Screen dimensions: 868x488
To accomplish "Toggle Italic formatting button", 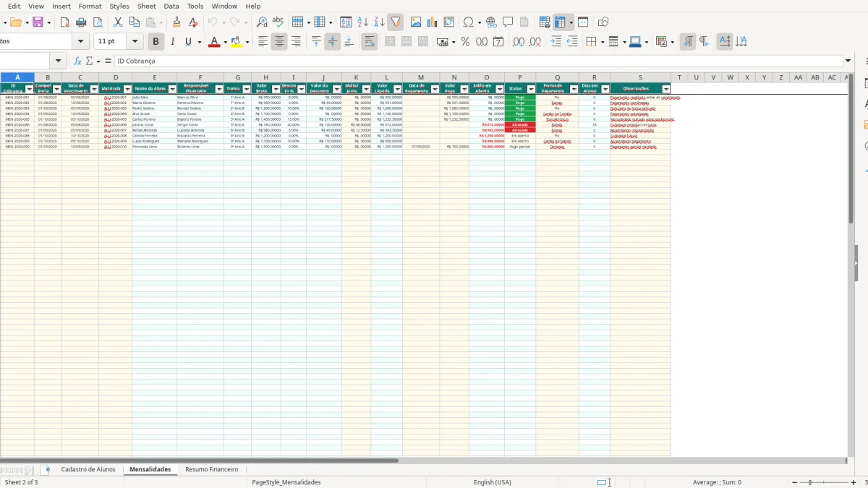I will click(172, 42).
